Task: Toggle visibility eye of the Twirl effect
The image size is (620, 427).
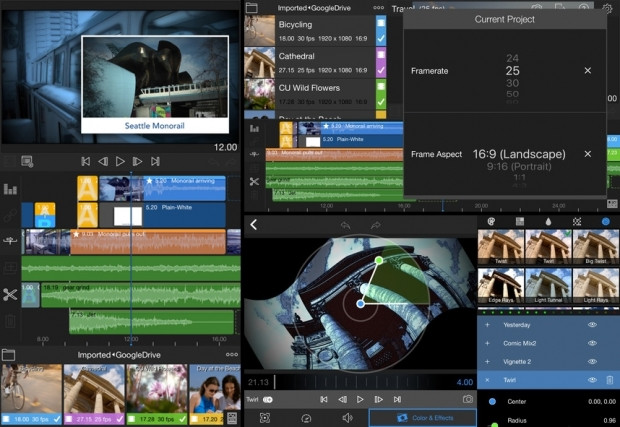Action: point(592,380)
